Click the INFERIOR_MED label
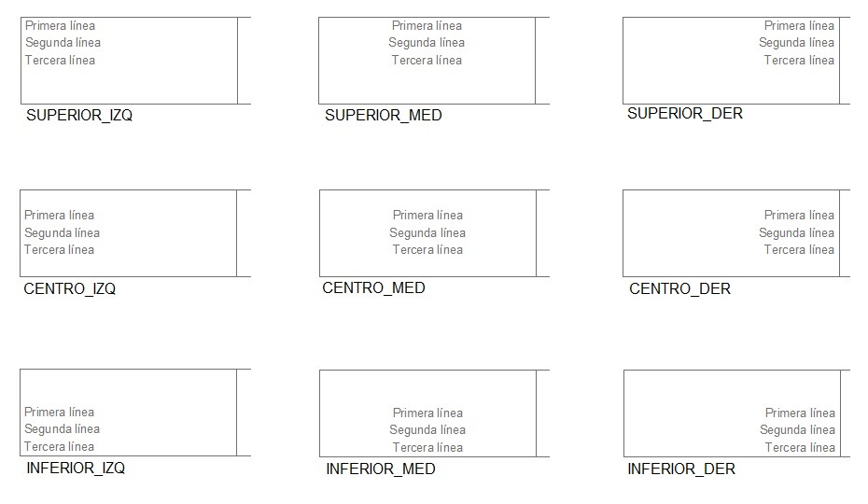 coord(380,469)
